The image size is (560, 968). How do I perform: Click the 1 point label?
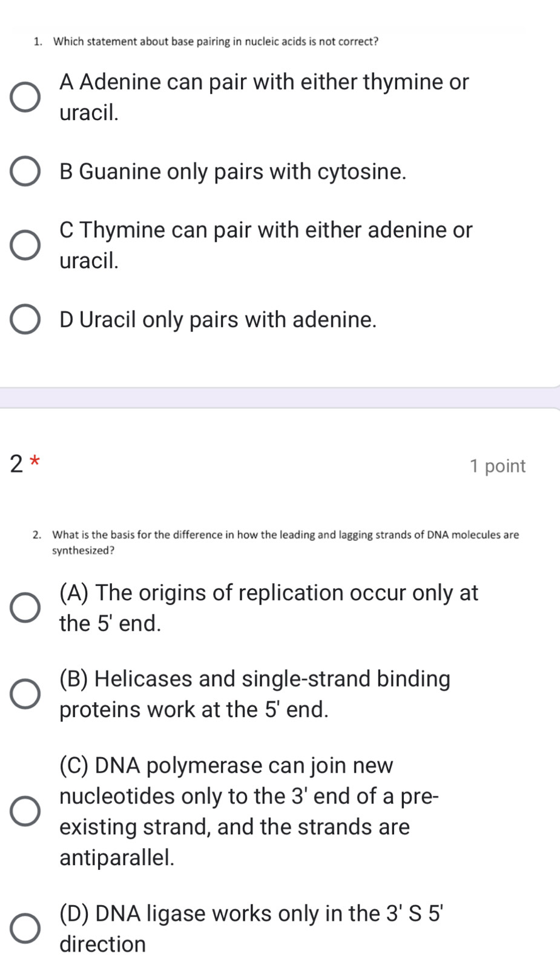tap(498, 466)
